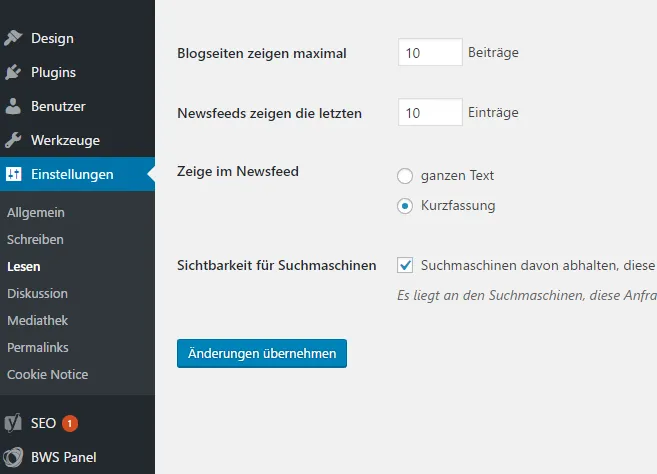Screen dimensions: 657x474
Task: Go to Diskussion settings
Action: [x=37, y=293]
